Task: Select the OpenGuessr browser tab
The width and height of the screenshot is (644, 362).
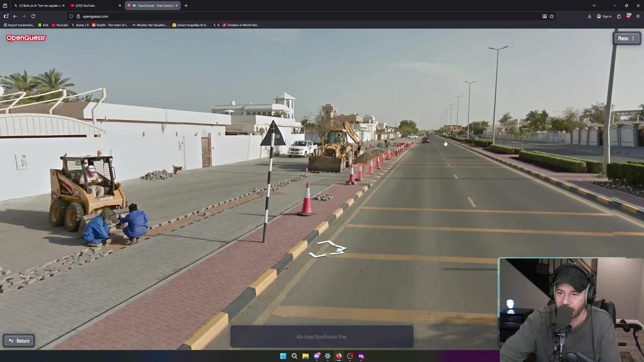Action: tap(152, 6)
